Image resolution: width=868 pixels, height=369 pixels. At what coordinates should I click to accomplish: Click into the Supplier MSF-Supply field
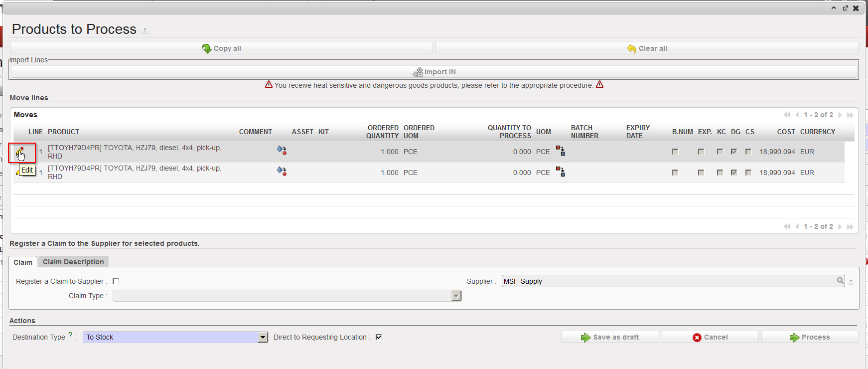[x=668, y=281]
